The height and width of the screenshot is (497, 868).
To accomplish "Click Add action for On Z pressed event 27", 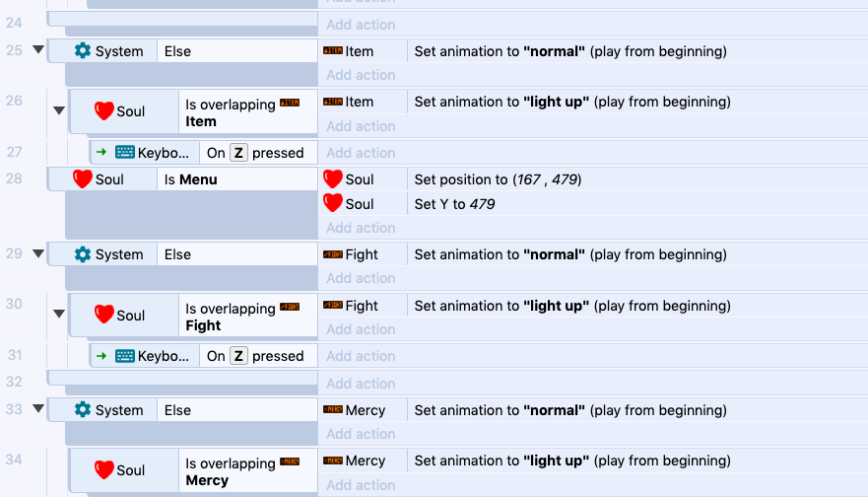I will (x=361, y=153).
